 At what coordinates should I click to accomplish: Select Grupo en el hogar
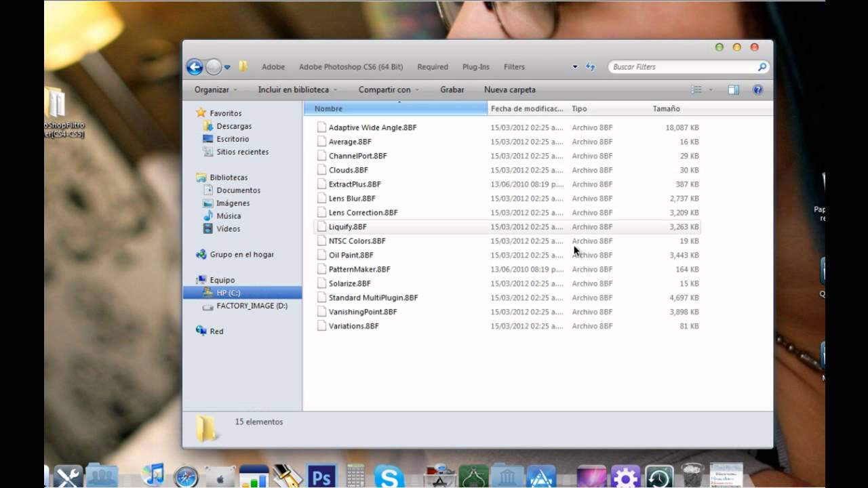[x=241, y=255]
